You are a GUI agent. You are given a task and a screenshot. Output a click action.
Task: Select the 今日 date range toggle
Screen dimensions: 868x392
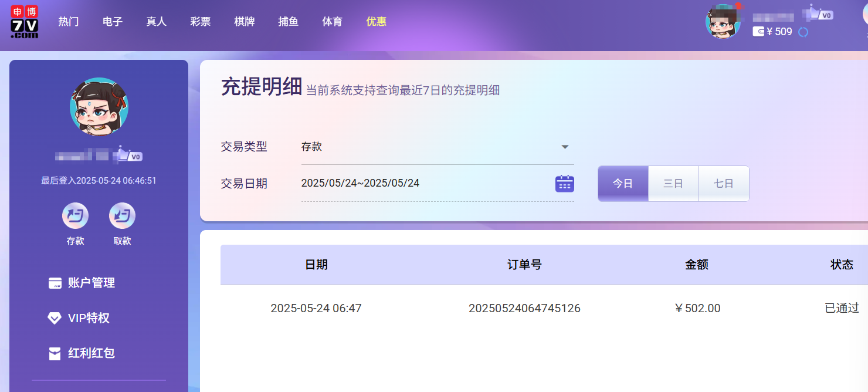click(x=623, y=184)
